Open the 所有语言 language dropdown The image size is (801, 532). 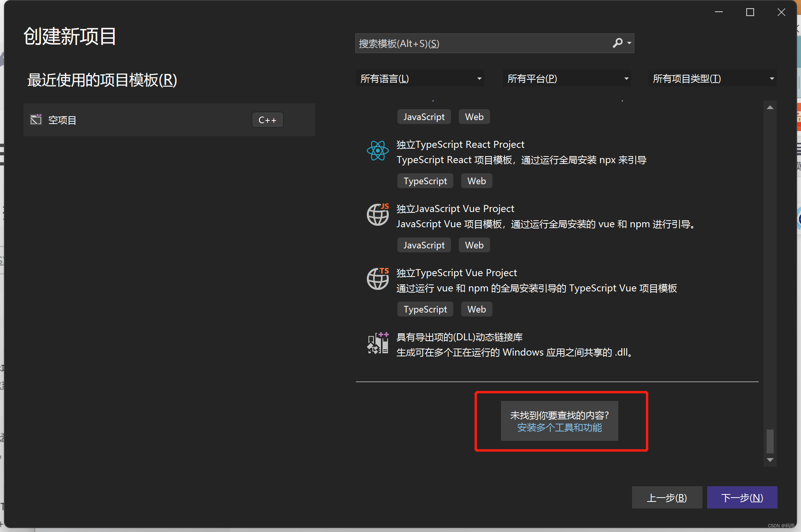coord(420,79)
